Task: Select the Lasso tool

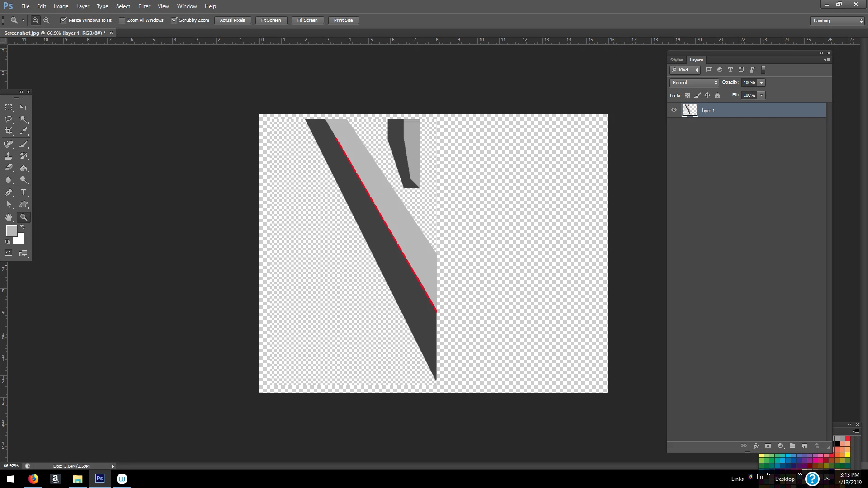Action: (9, 119)
